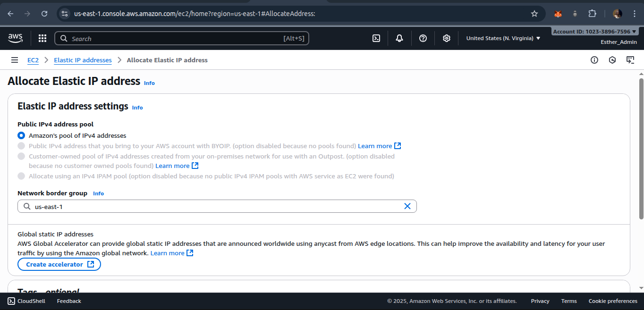This screenshot has height=310, width=644.
Task: Go forward using the browser forward arrow
Action: (x=27, y=14)
